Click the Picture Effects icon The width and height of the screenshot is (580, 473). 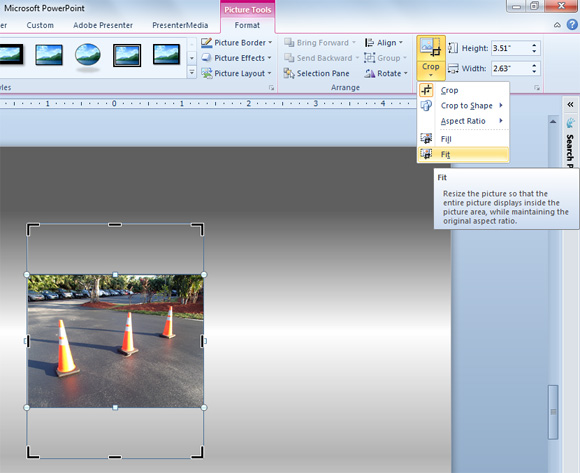tap(206, 58)
